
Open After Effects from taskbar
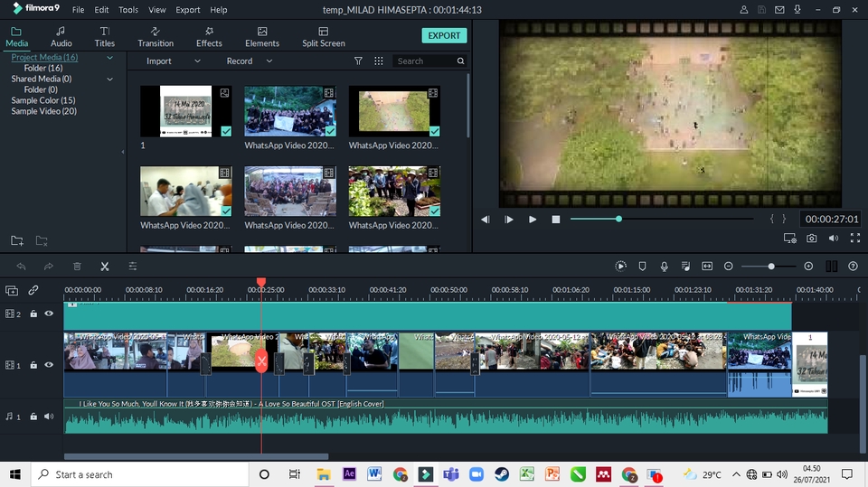coord(349,474)
